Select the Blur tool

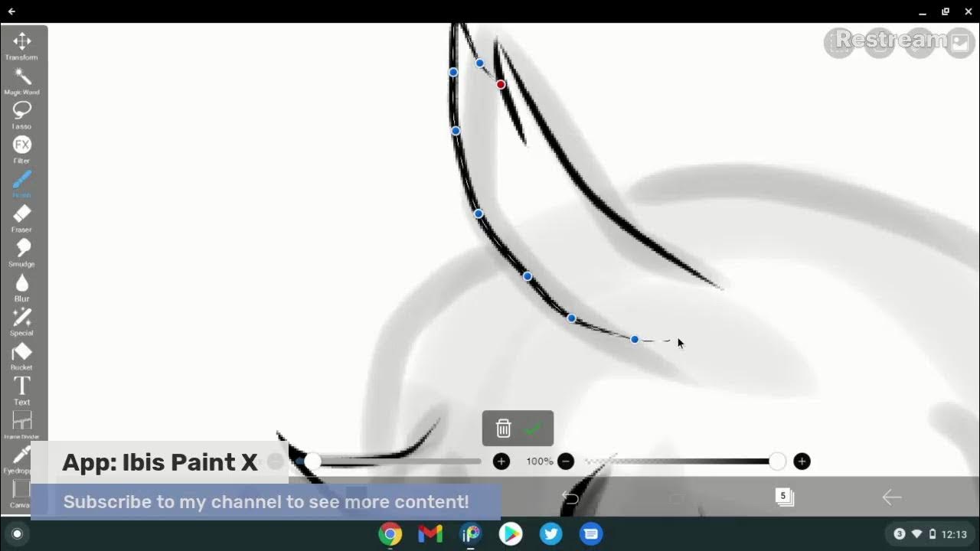[21, 287]
